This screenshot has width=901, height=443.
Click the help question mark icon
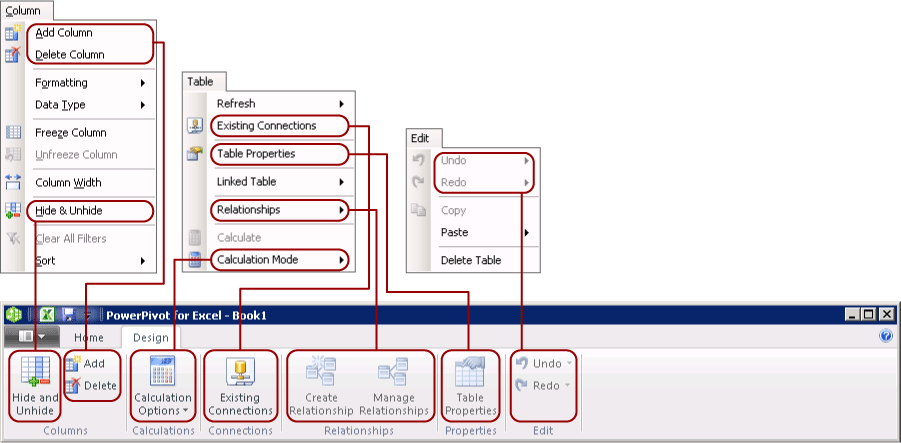(x=885, y=337)
